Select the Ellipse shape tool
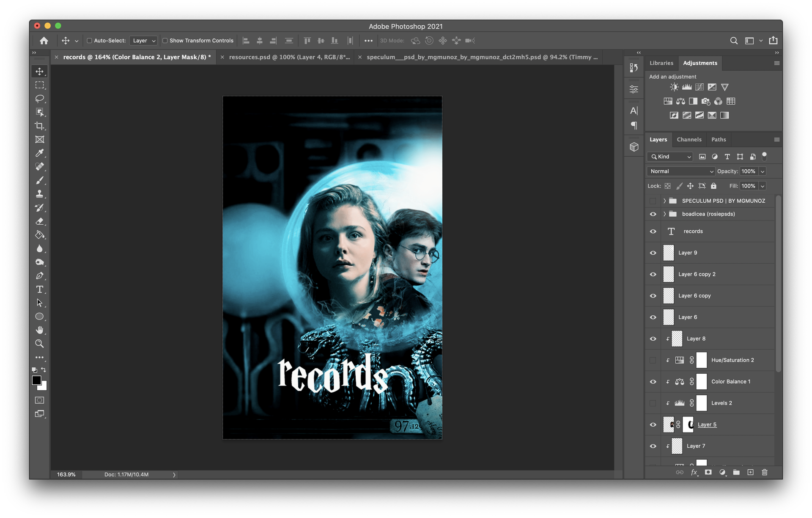812x518 pixels. tap(40, 316)
